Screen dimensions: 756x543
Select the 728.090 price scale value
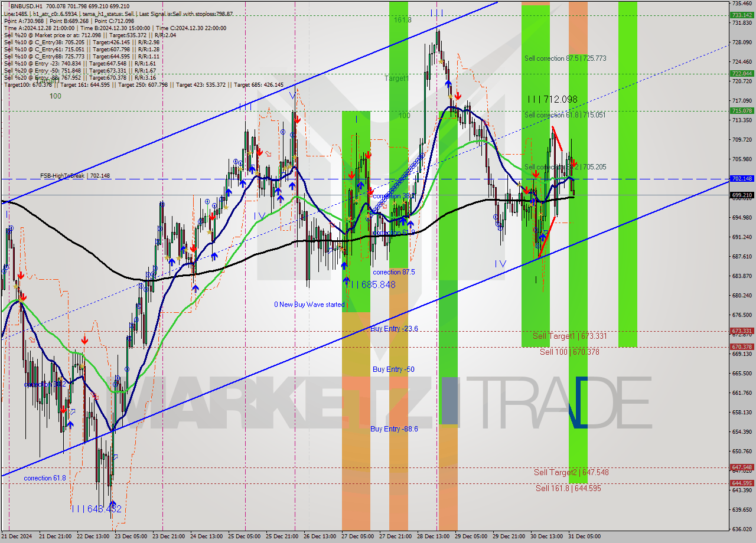(x=742, y=42)
